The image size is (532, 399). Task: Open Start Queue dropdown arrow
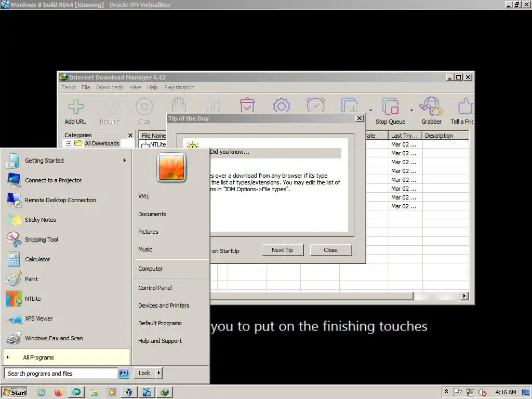click(370, 110)
